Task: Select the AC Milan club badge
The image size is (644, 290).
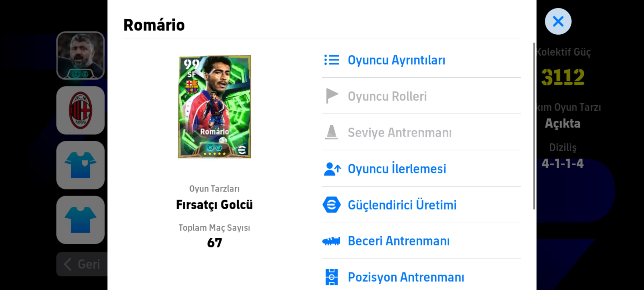Action: point(80,110)
